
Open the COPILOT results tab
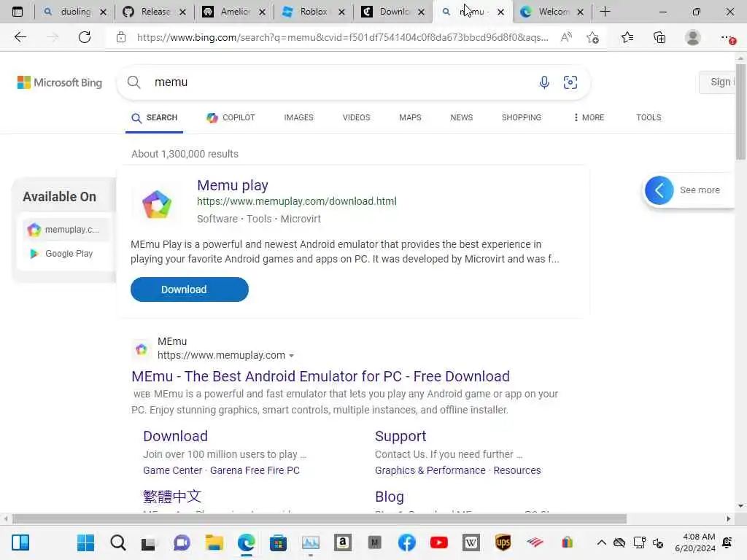231,117
